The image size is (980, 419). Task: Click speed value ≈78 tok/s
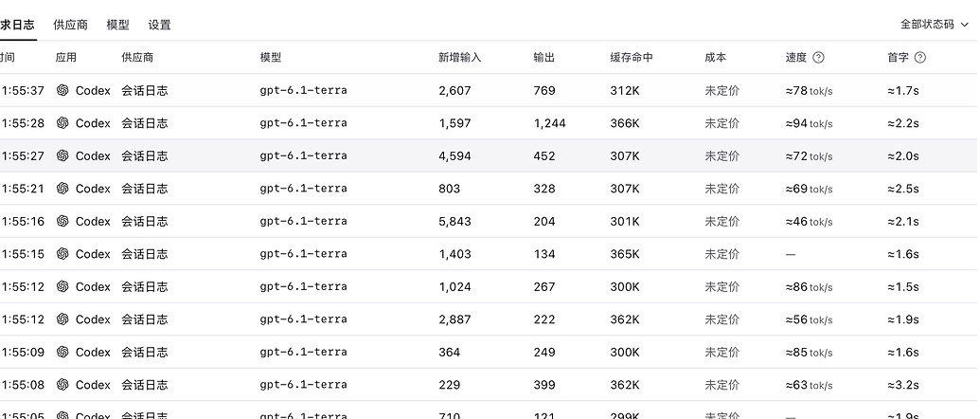click(x=809, y=91)
